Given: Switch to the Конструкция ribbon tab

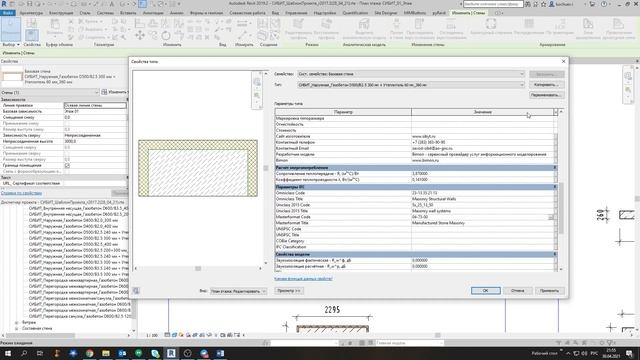Looking at the screenshot, I should 61,13.
